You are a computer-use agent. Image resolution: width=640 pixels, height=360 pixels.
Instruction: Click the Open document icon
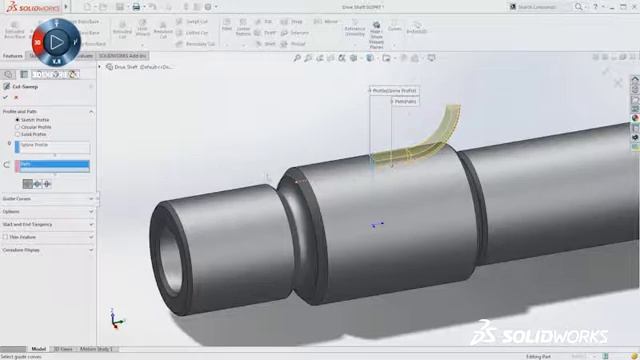click(x=103, y=7)
